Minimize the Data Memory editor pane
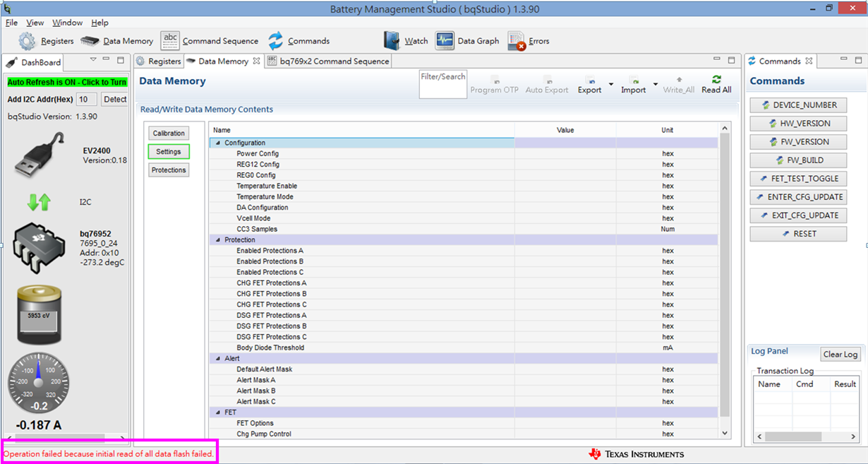 coord(717,60)
